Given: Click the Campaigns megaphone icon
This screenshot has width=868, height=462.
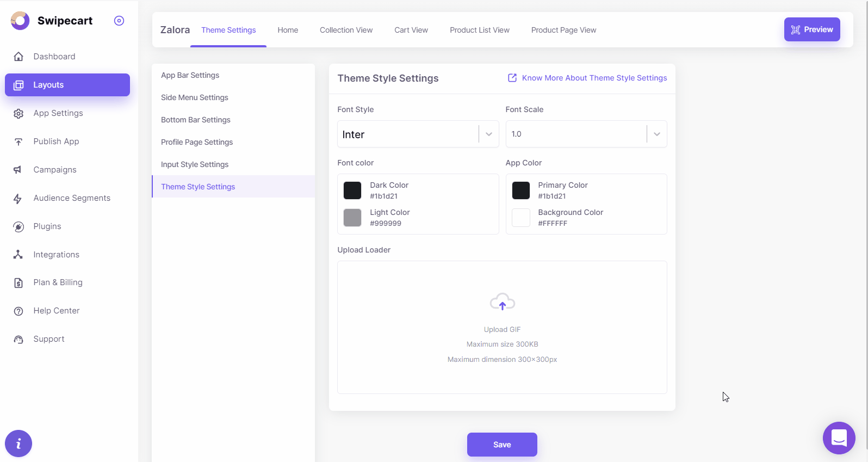Looking at the screenshot, I should pyautogui.click(x=18, y=170).
